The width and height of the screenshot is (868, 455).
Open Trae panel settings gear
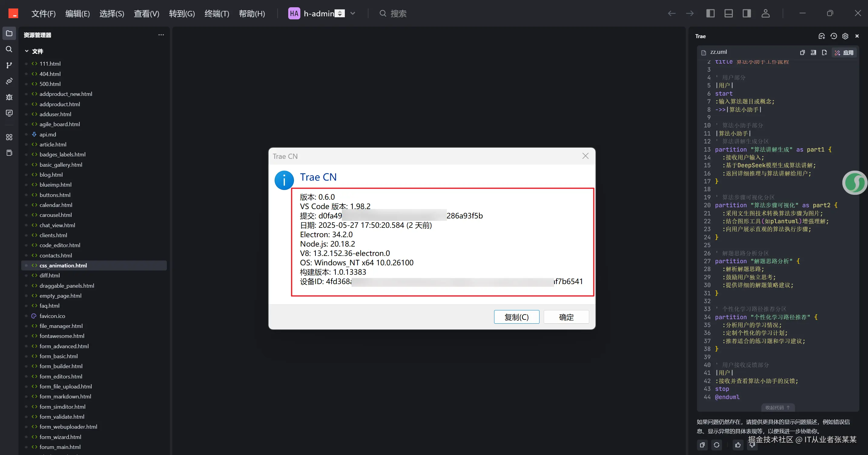click(845, 36)
